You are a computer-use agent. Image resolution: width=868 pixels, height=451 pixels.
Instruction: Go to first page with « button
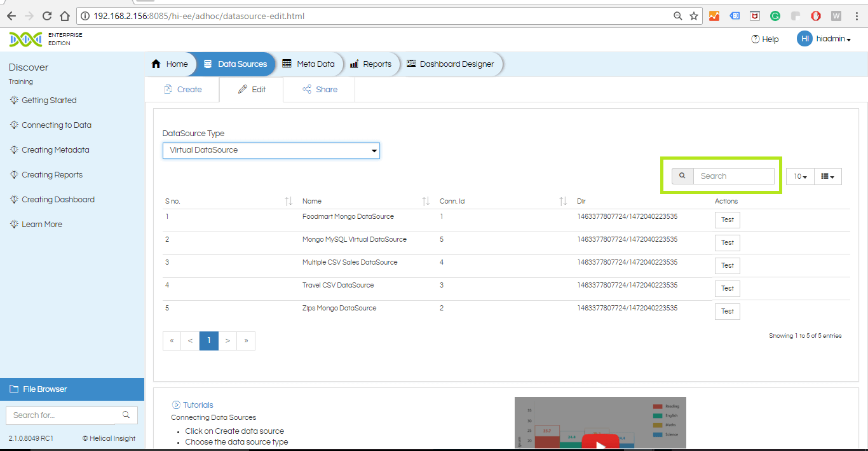coord(172,341)
